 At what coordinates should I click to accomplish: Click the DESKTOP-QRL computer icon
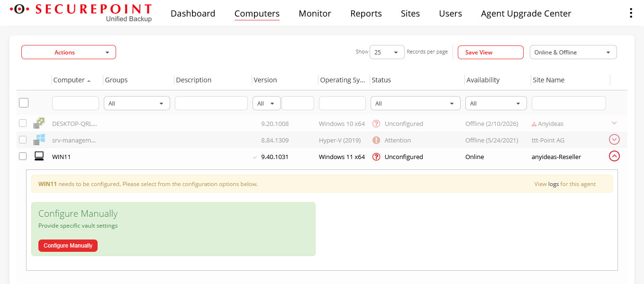(39, 124)
